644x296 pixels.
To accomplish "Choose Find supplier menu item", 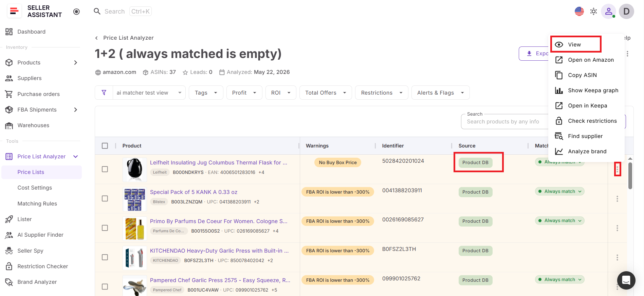I will point(586,136).
